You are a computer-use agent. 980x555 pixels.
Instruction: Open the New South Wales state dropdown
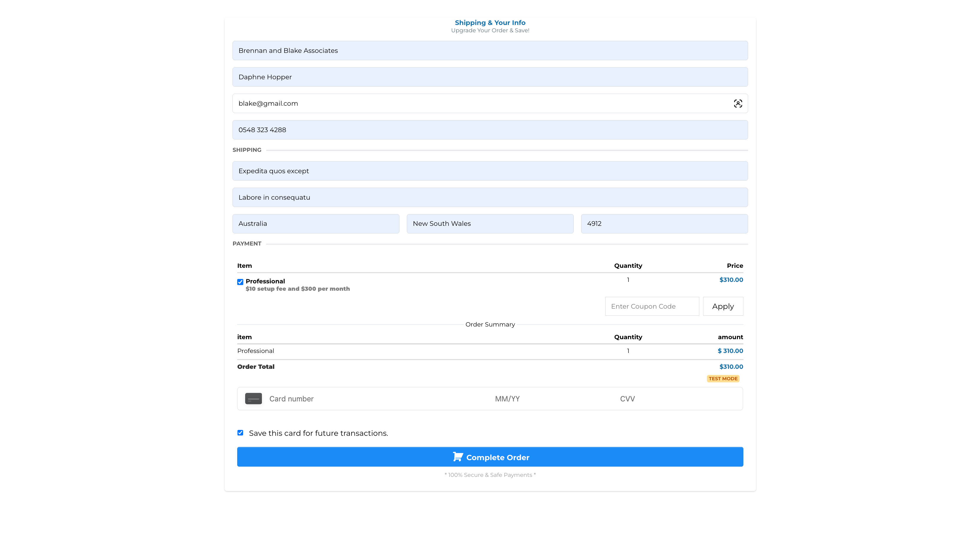pos(490,224)
